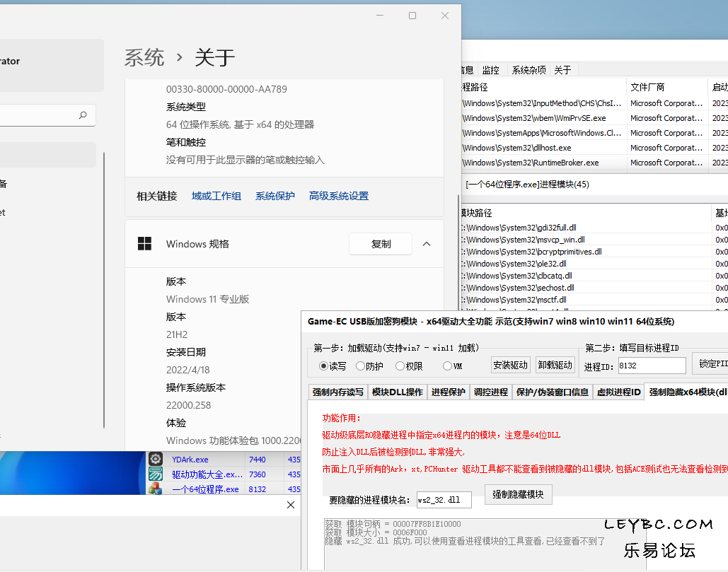Select the 读写 radio button
The width and height of the screenshot is (728, 572).
pyautogui.click(x=323, y=366)
